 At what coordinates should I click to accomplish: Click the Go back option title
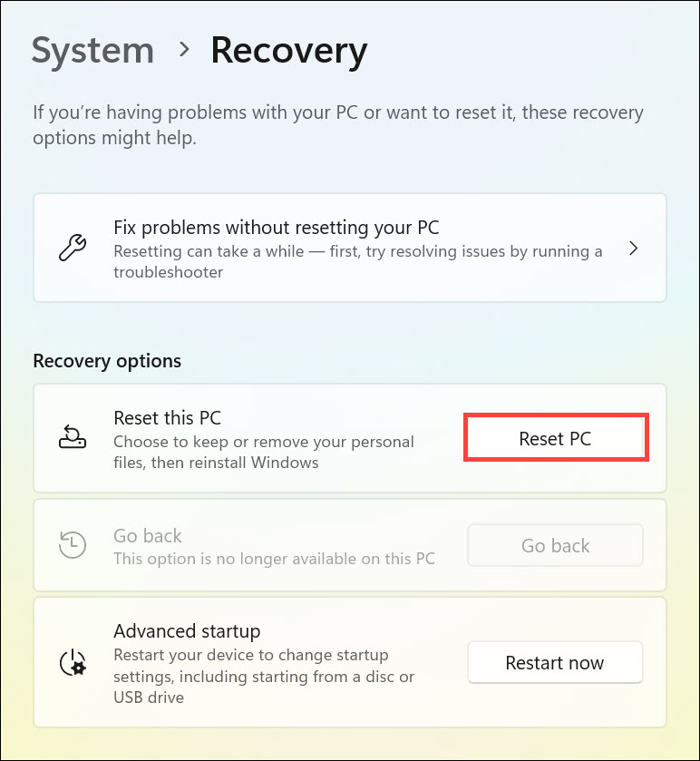148,536
